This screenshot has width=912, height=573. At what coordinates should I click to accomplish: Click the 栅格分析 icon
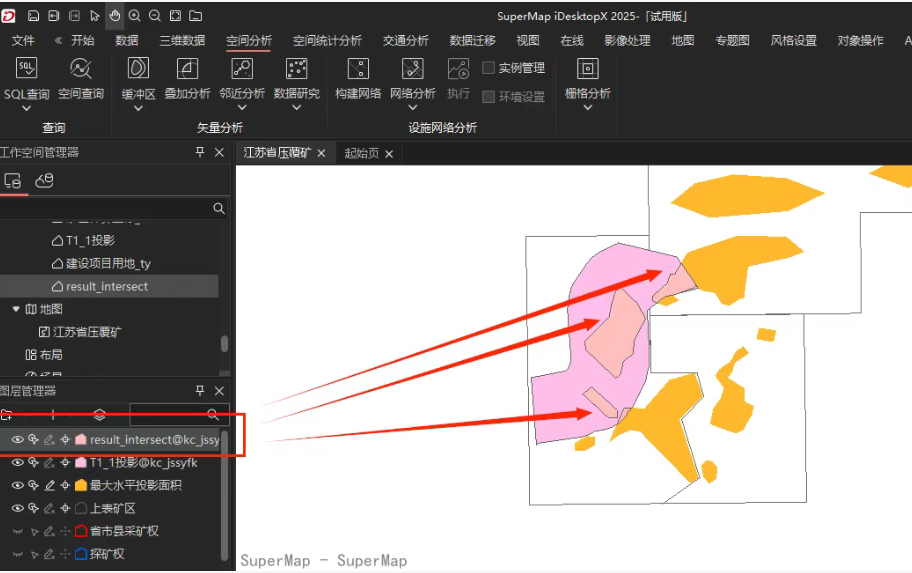click(587, 68)
